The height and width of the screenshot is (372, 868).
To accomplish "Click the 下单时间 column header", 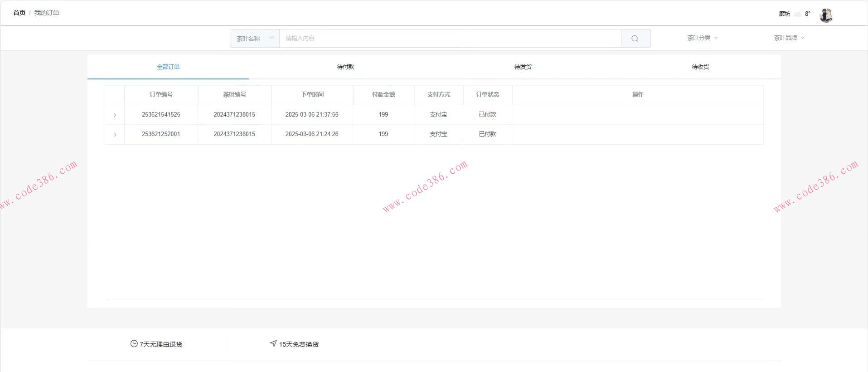I will [x=312, y=94].
